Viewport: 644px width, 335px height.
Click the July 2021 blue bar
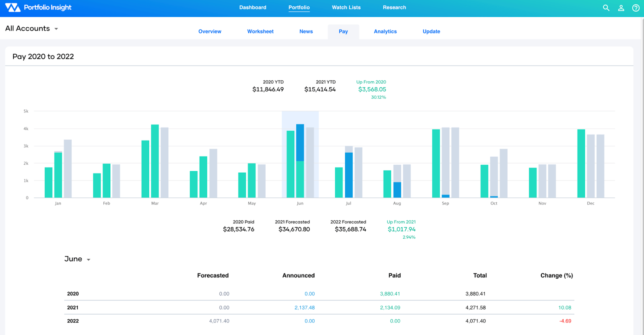pos(349,175)
